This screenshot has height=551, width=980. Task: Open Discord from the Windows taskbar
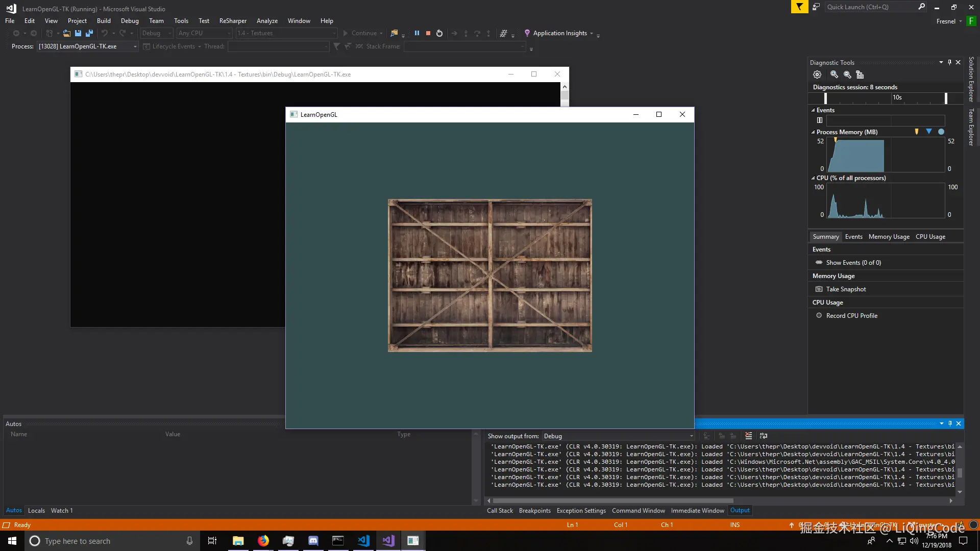[313, 541]
